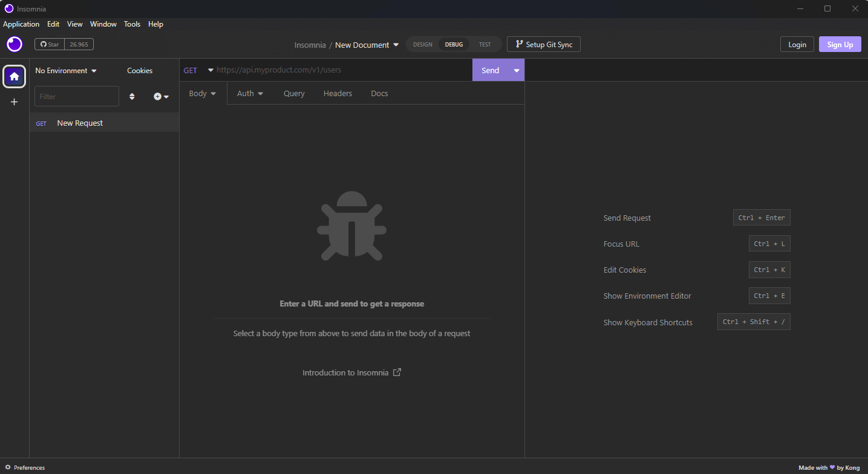The height and width of the screenshot is (474, 868).
Task: Click the Send button
Action: 491,70
